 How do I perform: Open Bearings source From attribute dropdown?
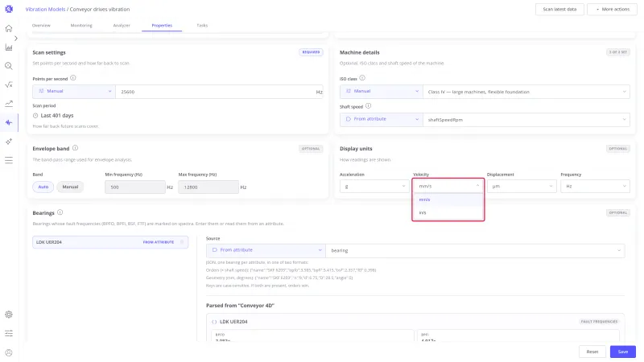(x=266, y=250)
